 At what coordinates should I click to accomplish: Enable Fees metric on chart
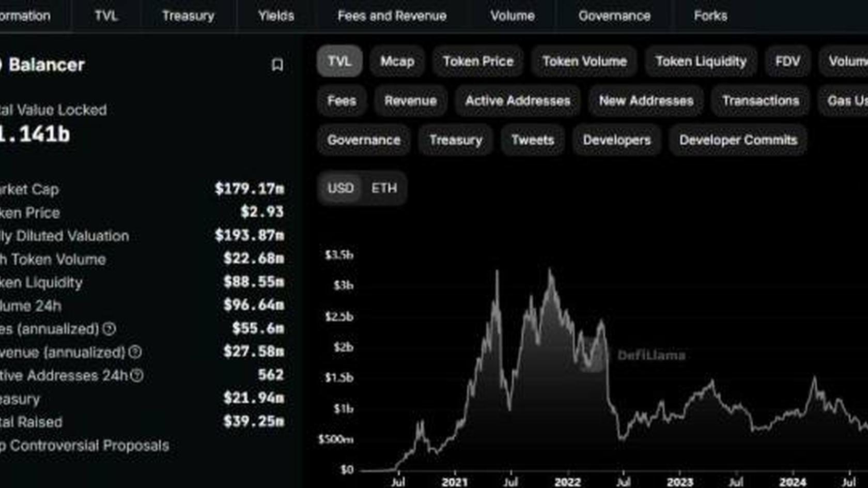tap(342, 101)
